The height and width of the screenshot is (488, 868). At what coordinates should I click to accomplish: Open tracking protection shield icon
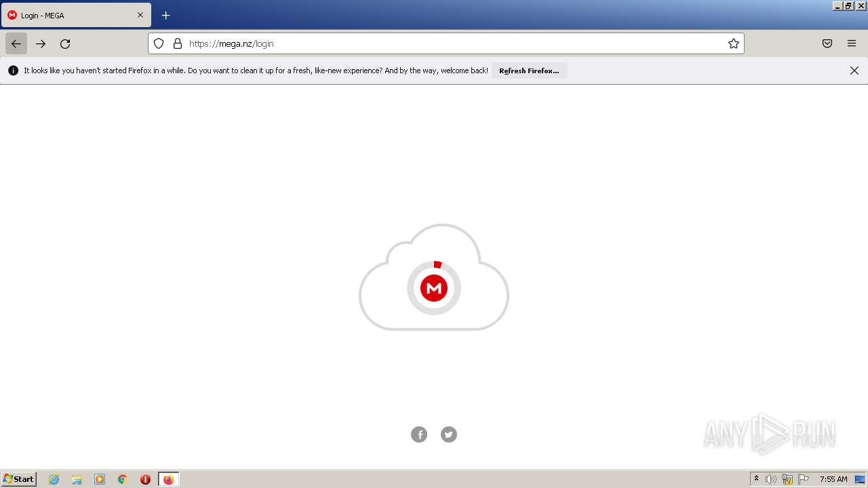(159, 43)
